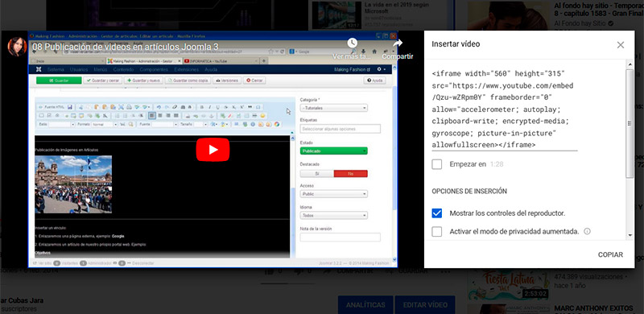Click the EDITAR VÍDEO button behind dialog
The image size is (644, 314).
[x=425, y=305]
